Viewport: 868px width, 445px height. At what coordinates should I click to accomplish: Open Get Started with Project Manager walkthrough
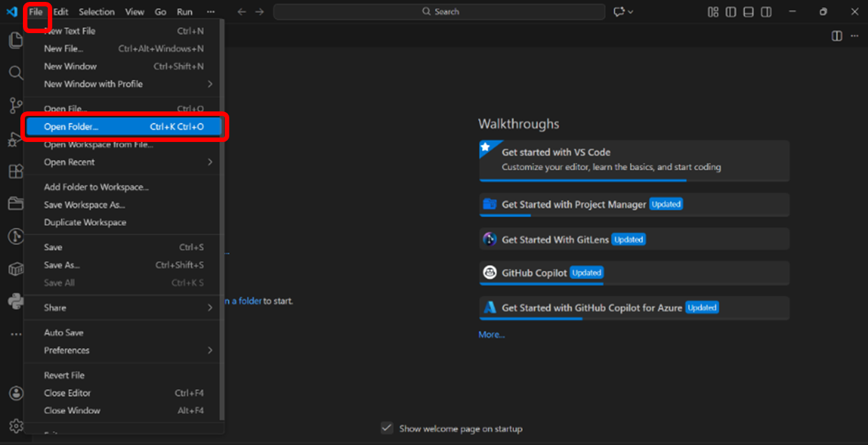[x=634, y=205]
